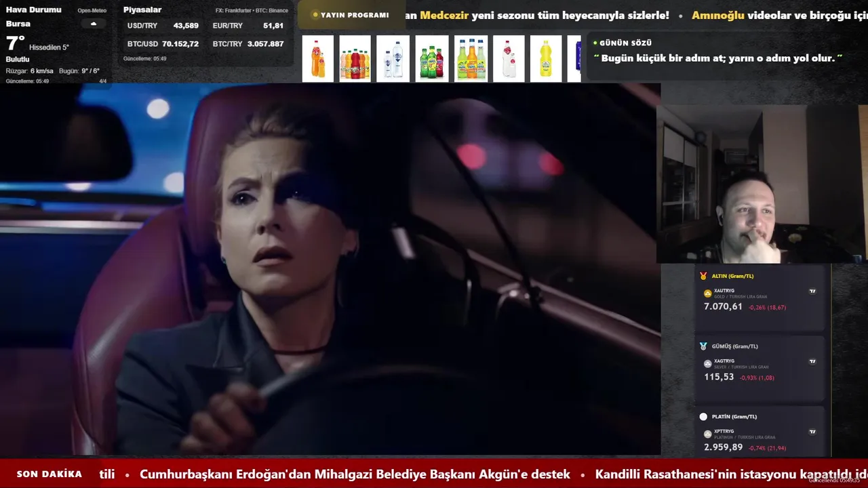Click the yellow dot beside YAYIN PROGRAMI
The width and height of the screenshot is (868, 488).
(315, 15)
